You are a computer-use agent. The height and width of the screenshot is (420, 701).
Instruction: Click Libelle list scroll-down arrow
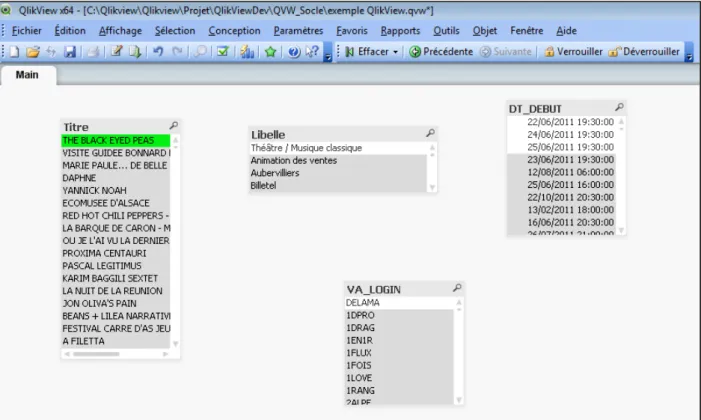tap(432, 187)
